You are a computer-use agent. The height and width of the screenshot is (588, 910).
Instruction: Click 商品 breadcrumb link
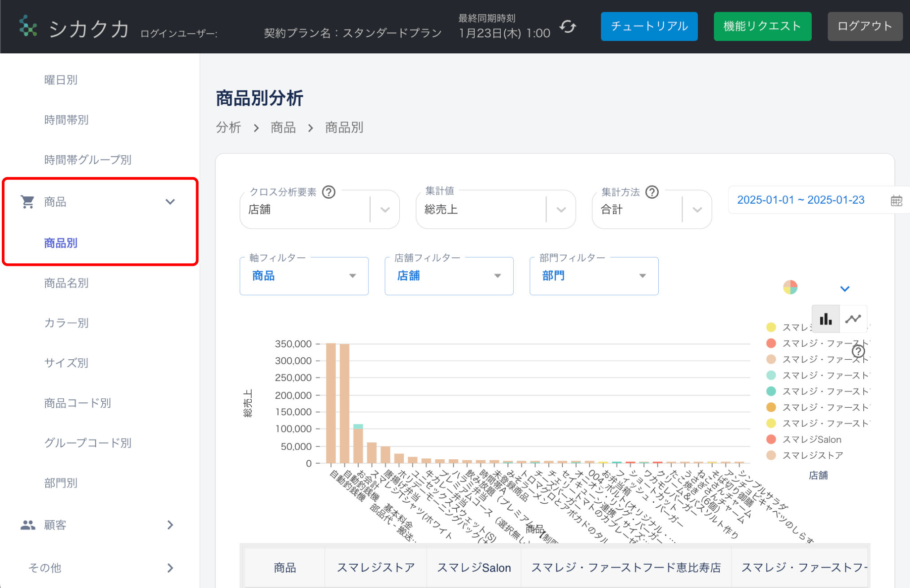tap(283, 128)
